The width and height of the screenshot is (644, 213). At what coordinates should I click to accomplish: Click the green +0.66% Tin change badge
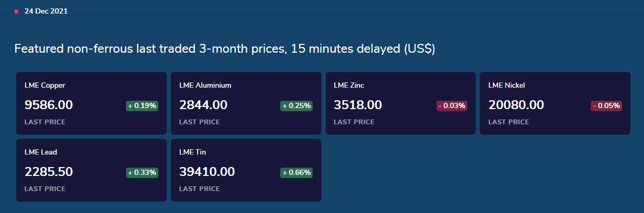pyautogui.click(x=296, y=172)
